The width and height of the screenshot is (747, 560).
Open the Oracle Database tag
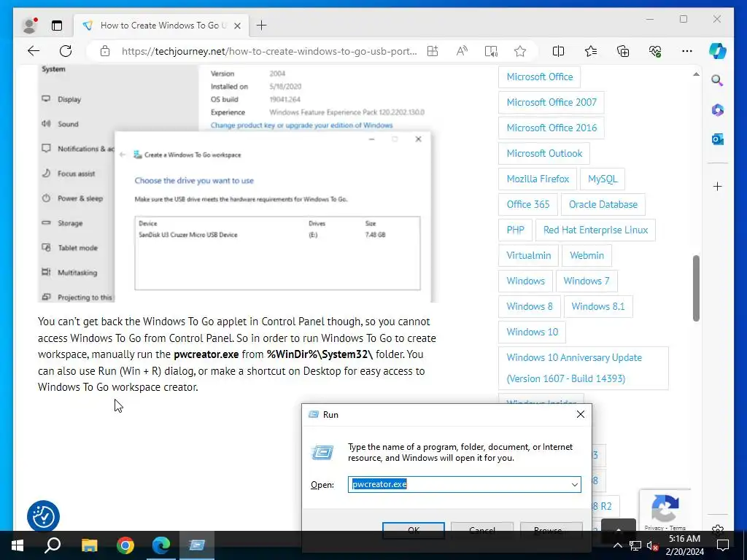coord(603,204)
